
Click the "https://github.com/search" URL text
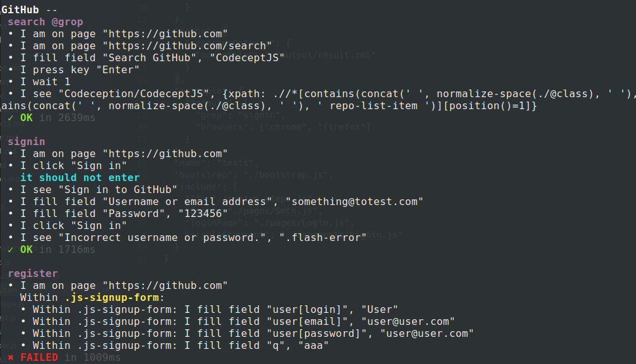(x=170, y=45)
